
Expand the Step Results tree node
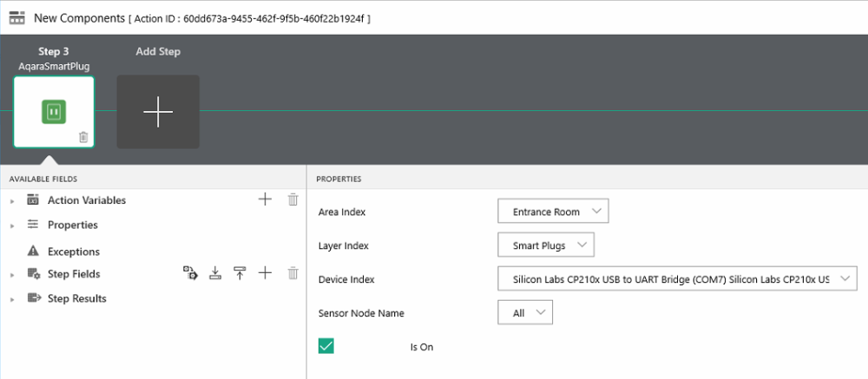coord(12,299)
